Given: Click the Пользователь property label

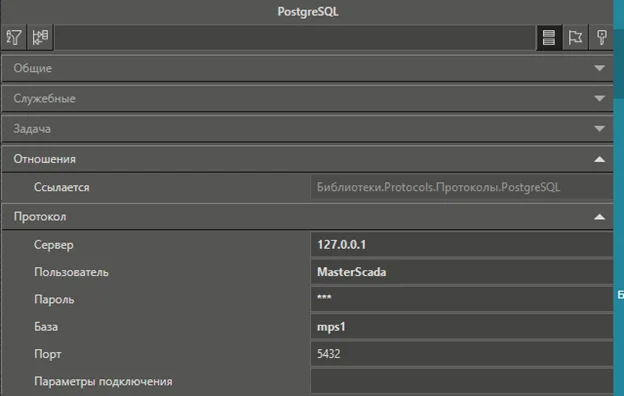Looking at the screenshot, I should (x=71, y=272).
